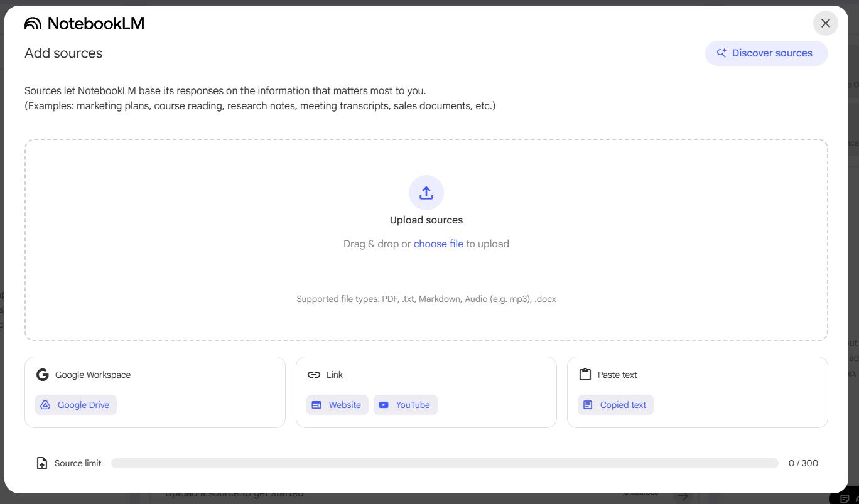This screenshot has width=859, height=504.
Task: Click the Link chain icon
Action: (314, 375)
